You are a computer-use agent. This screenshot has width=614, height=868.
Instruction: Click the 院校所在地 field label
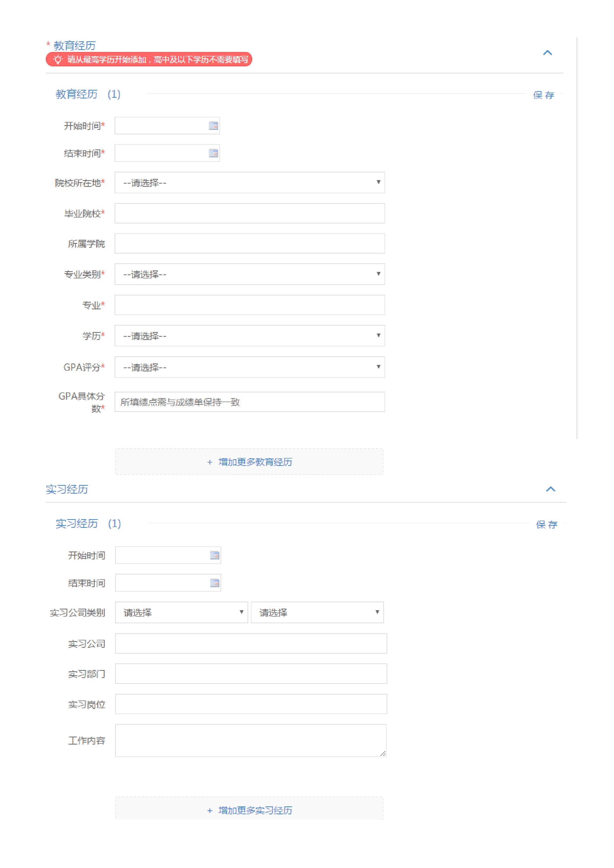click(x=80, y=183)
